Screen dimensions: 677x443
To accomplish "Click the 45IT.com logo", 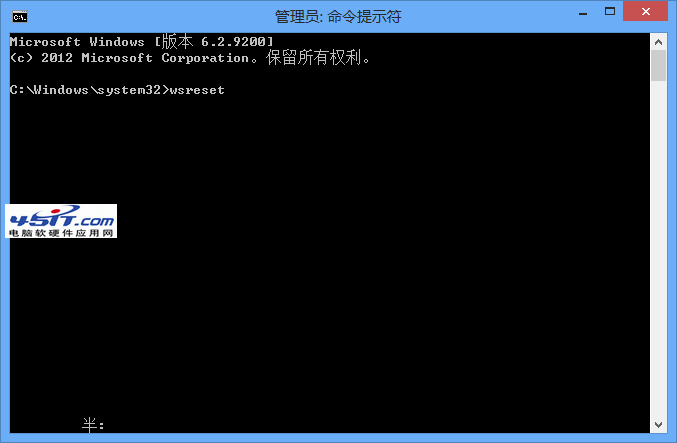I will pyautogui.click(x=61, y=216).
